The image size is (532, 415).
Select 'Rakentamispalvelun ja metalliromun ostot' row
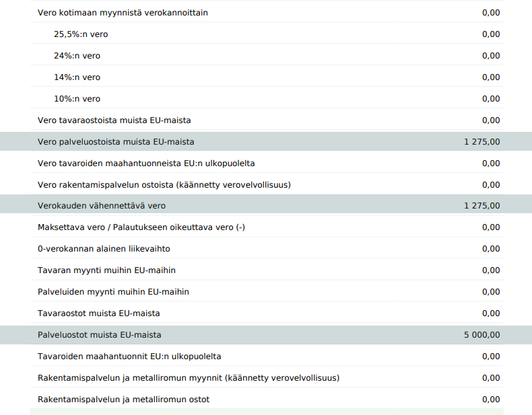click(x=123, y=400)
